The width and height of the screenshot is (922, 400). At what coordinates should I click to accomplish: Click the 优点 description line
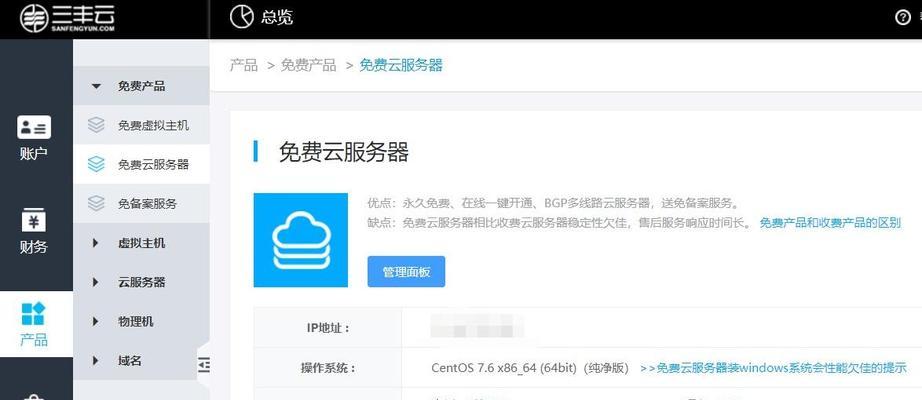click(553, 204)
